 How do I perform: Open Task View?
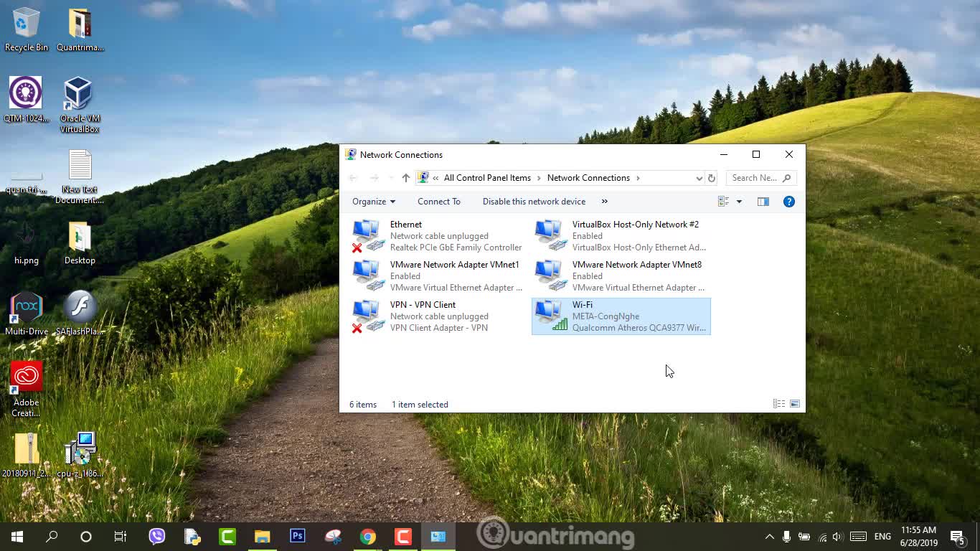point(121,536)
